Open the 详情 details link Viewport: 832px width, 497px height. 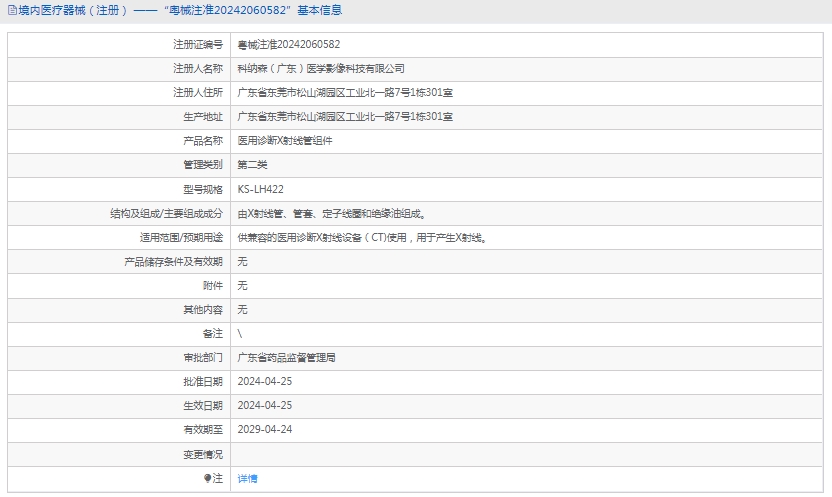click(x=247, y=479)
